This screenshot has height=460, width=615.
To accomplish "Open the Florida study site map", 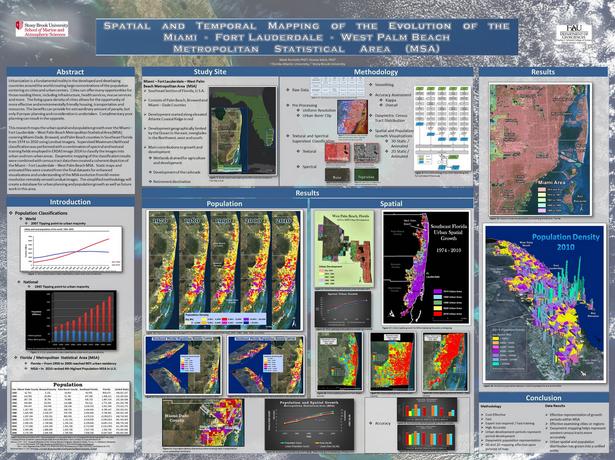I will click(243, 131).
